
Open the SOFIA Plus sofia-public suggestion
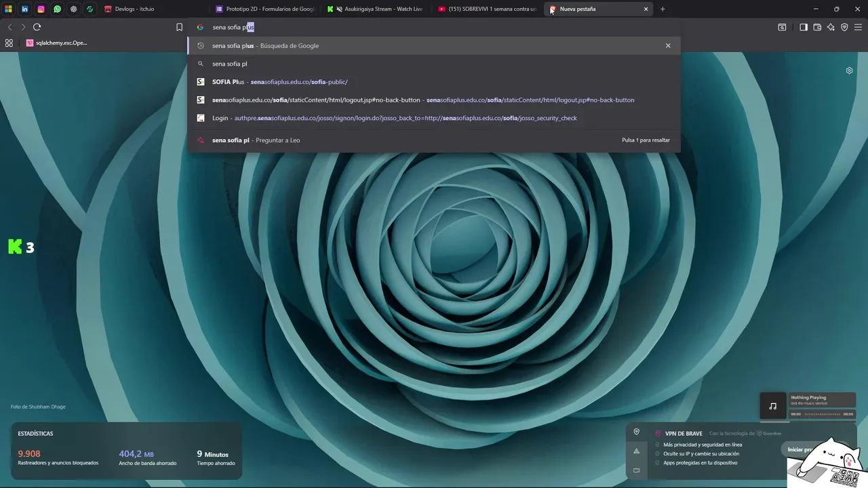pos(434,82)
